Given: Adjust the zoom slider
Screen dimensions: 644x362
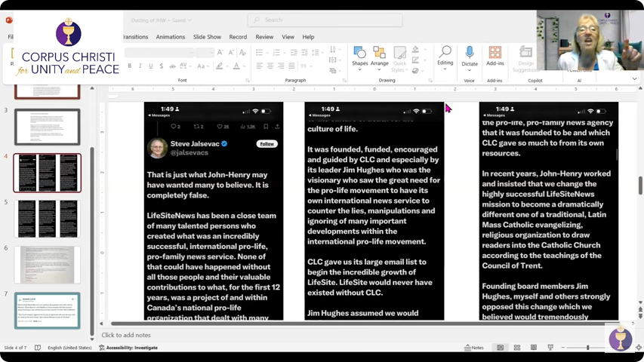Looking at the screenshot, I should click(587, 347).
